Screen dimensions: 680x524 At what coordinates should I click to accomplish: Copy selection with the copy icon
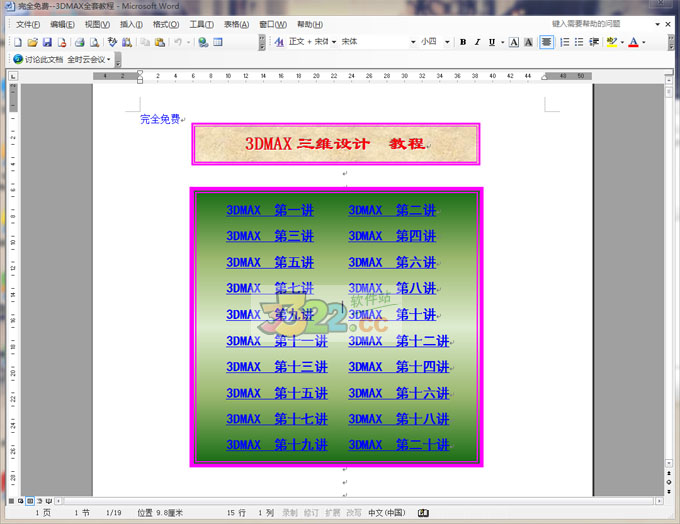click(145, 42)
